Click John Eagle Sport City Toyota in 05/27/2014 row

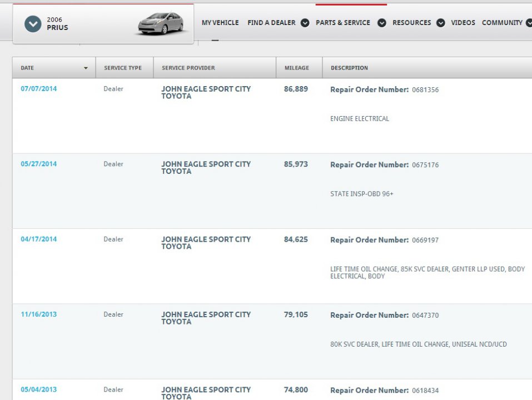pos(206,168)
